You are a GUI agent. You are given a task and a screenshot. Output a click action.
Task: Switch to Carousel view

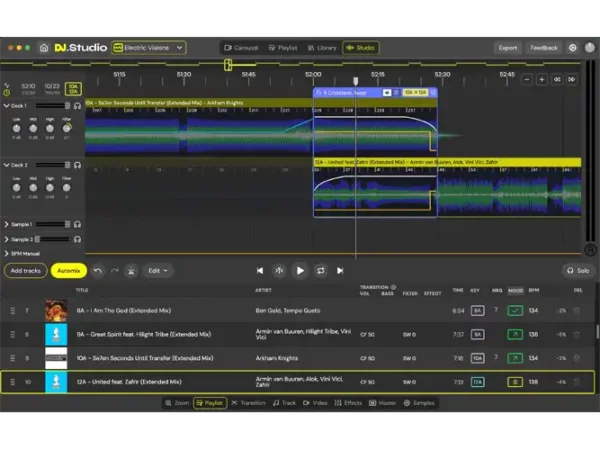pos(241,48)
